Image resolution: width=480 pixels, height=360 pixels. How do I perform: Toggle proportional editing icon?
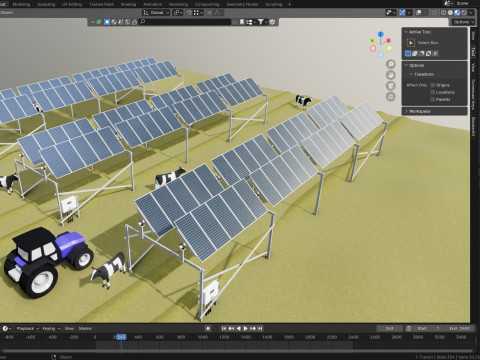pos(209,13)
